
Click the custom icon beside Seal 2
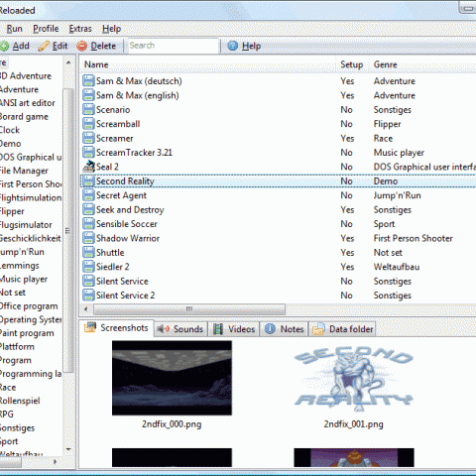click(88, 167)
